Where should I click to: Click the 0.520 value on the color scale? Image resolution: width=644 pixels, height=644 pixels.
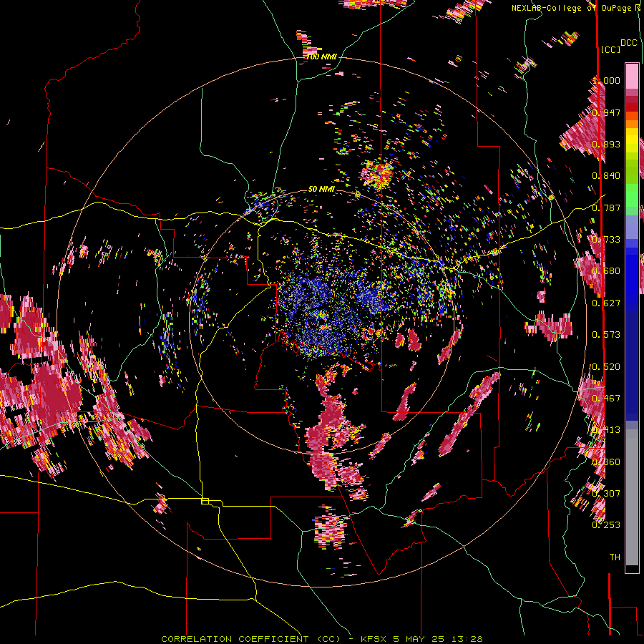pos(606,366)
